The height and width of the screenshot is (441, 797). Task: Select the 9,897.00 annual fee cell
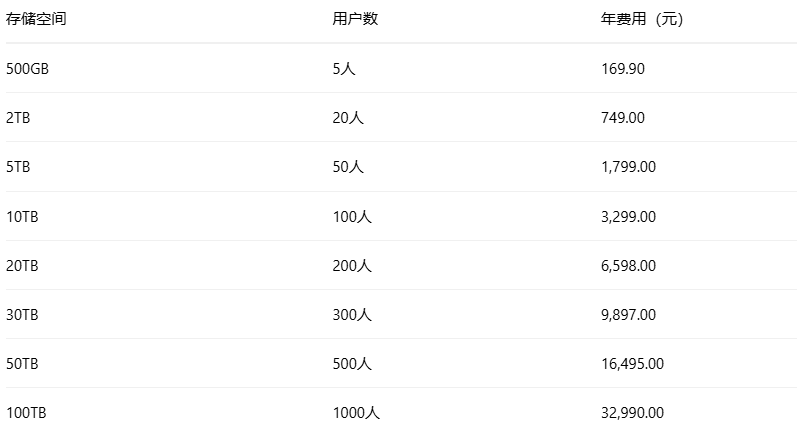click(x=628, y=314)
